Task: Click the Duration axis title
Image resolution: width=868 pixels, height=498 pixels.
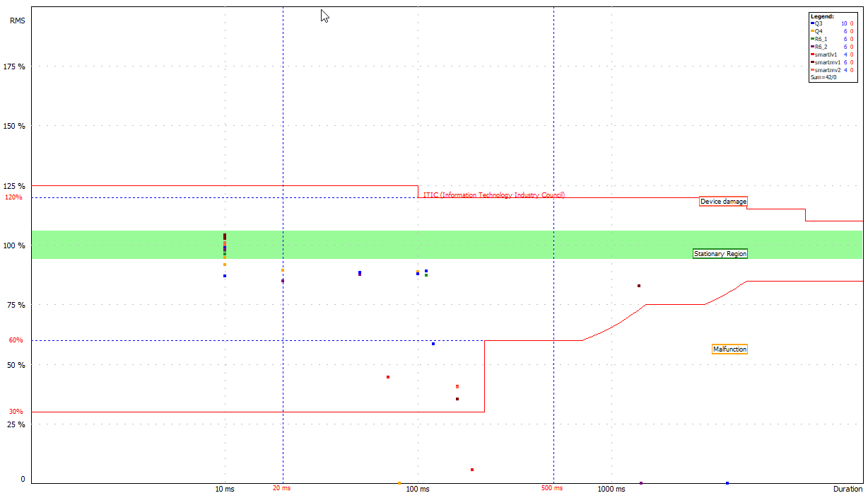Action: 848,489
